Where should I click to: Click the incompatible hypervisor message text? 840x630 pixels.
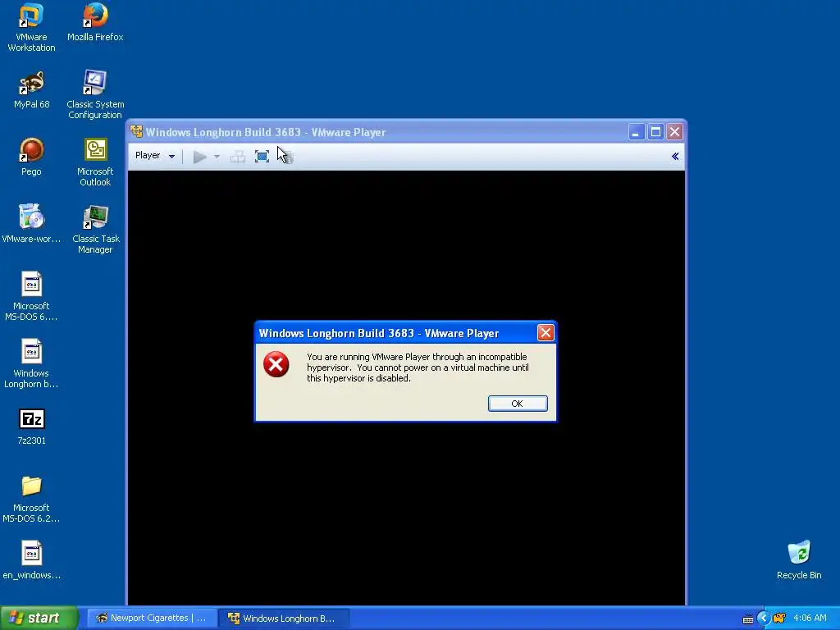(418, 367)
